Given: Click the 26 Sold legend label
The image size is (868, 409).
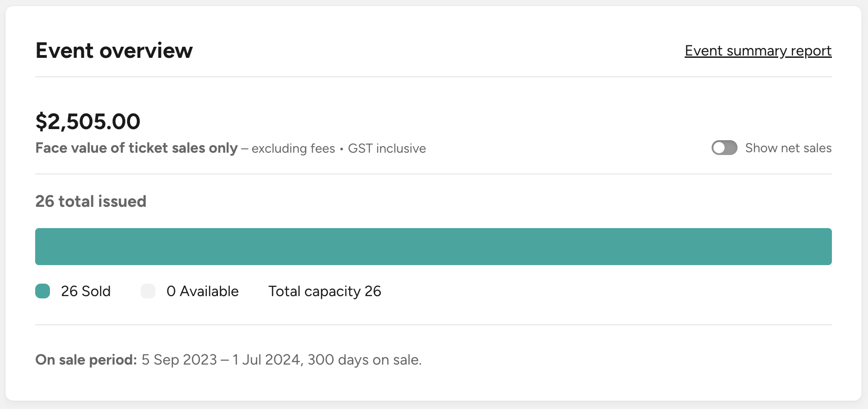Looking at the screenshot, I should [86, 291].
